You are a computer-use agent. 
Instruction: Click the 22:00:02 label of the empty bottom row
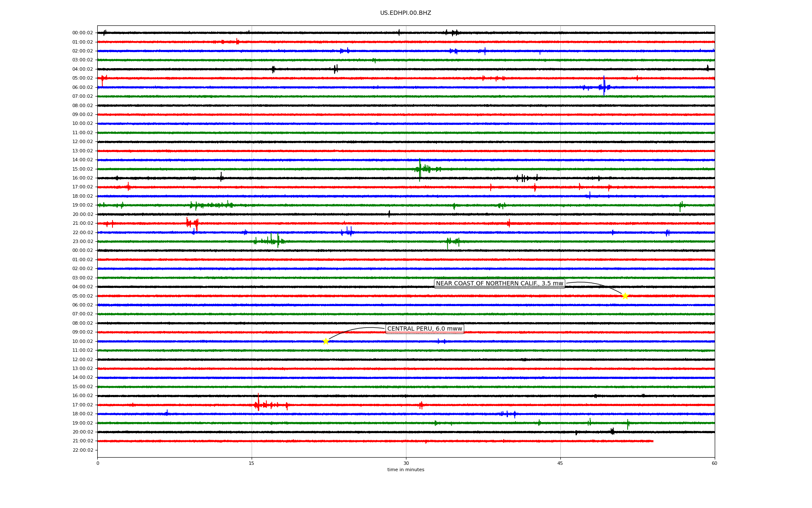[82, 450]
